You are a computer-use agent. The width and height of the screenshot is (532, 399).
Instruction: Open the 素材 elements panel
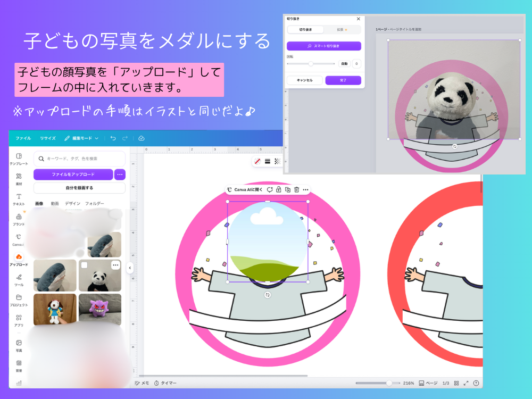(x=19, y=179)
